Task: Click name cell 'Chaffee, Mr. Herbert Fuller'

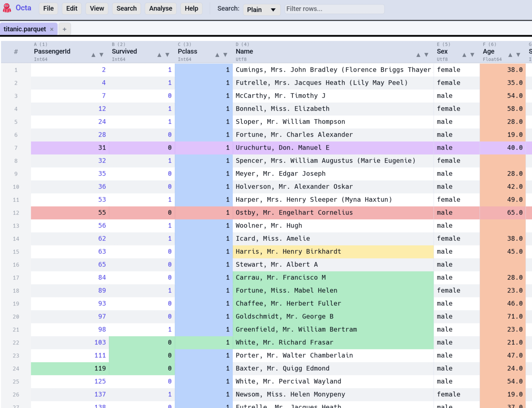Action: coord(333,304)
